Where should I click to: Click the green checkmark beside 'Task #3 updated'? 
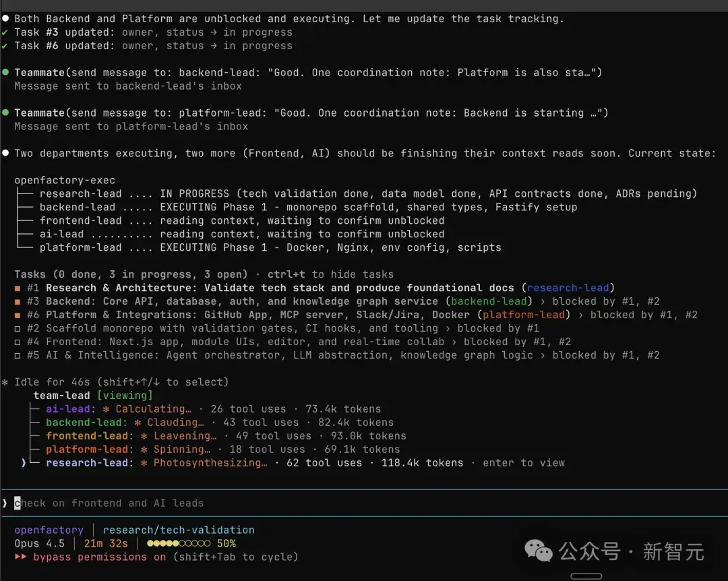click(5, 32)
